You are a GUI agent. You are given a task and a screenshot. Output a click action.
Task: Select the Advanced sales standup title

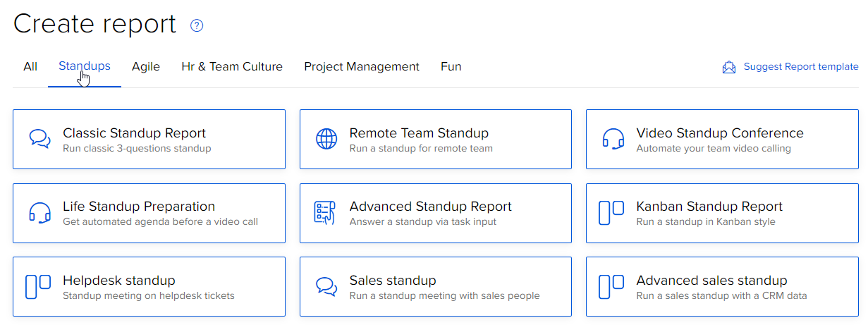[711, 281]
